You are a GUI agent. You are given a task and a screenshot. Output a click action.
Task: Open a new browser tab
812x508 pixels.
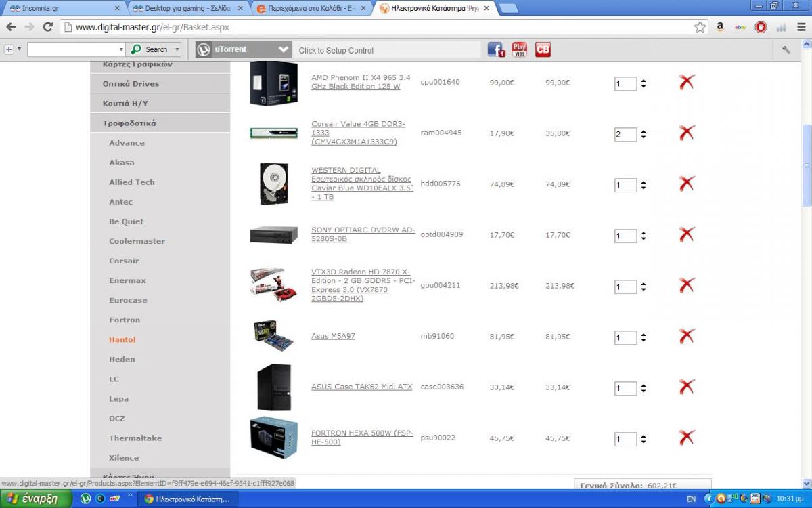point(508,8)
